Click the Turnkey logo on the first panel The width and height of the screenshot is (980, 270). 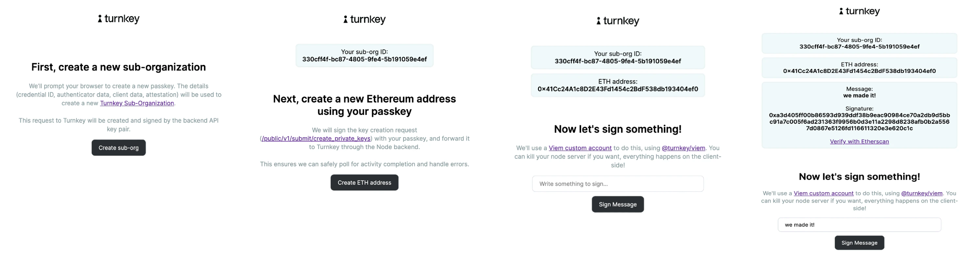coord(118,18)
